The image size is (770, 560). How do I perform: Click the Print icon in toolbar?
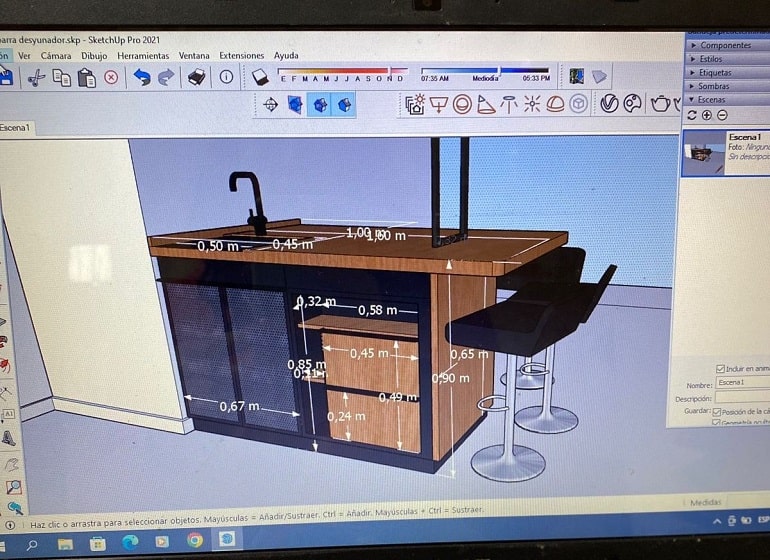point(198,77)
